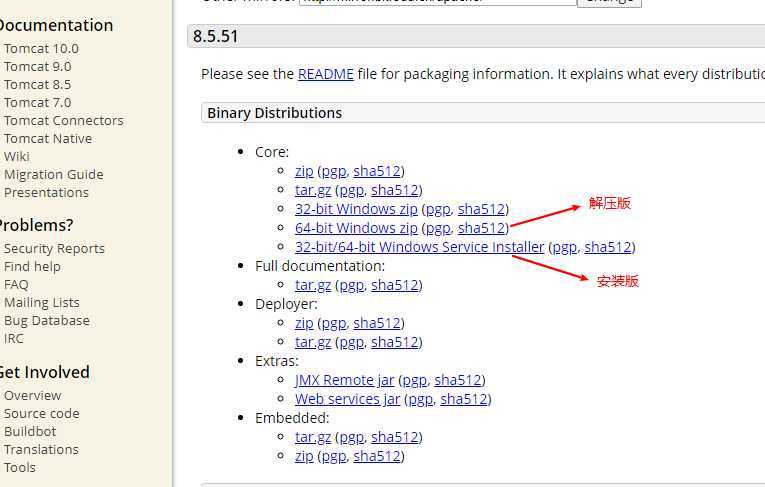Image resolution: width=765 pixels, height=487 pixels.
Task: Open pgp link for Full documentation tar.gz
Action: click(x=352, y=285)
